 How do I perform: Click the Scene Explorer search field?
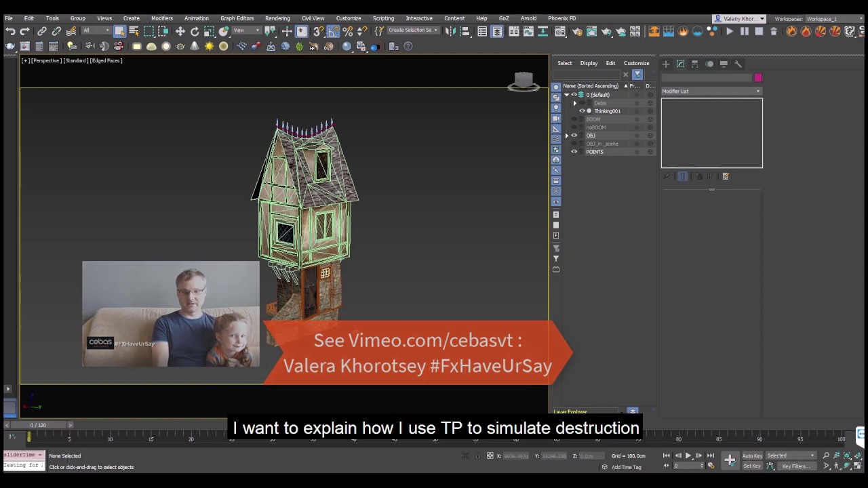coord(587,75)
